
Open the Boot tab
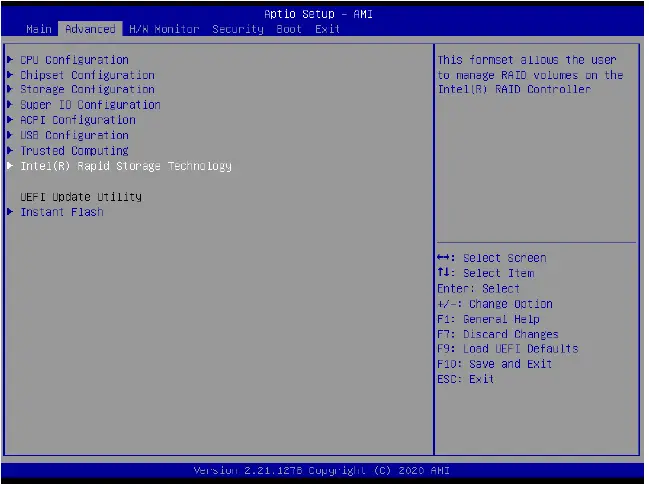[288, 29]
